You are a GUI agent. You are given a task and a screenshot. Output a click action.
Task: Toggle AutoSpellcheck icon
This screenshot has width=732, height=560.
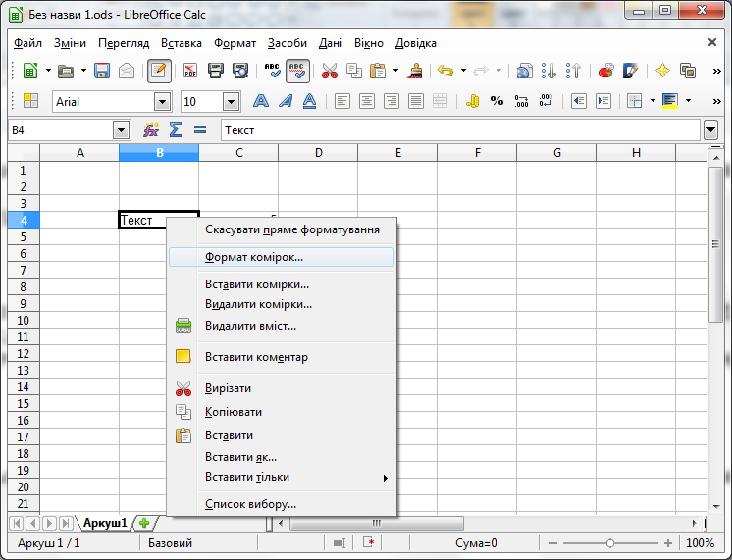tap(297, 71)
